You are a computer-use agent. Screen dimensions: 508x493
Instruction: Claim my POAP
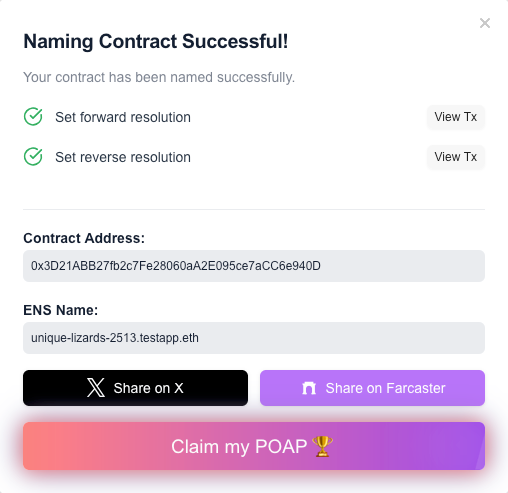click(254, 446)
